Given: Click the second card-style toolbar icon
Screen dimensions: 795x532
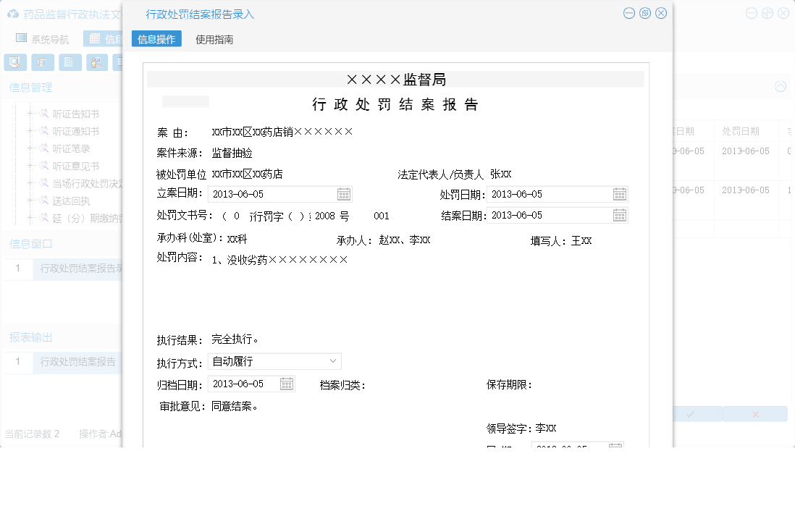Looking at the screenshot, I should click(x=43, y=62).
